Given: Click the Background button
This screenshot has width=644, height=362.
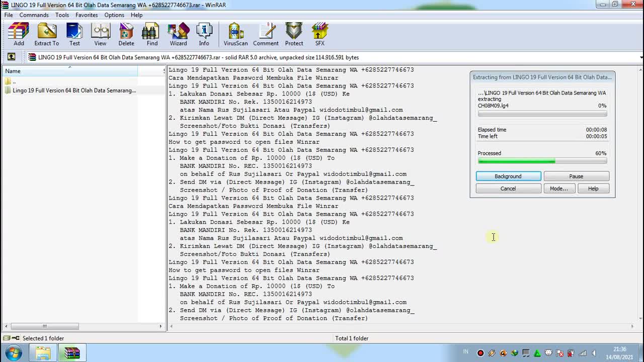Looking at the screenshot, I should 508,176.
